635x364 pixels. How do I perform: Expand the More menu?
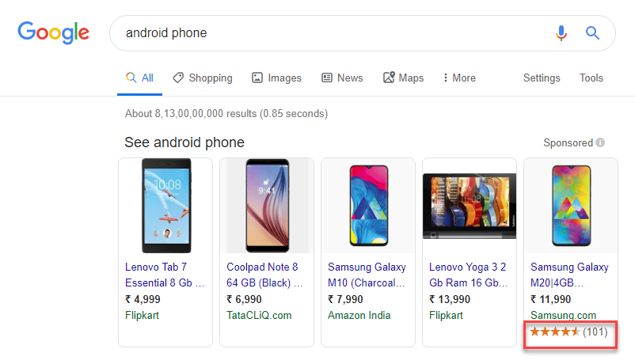click(459, 78)
